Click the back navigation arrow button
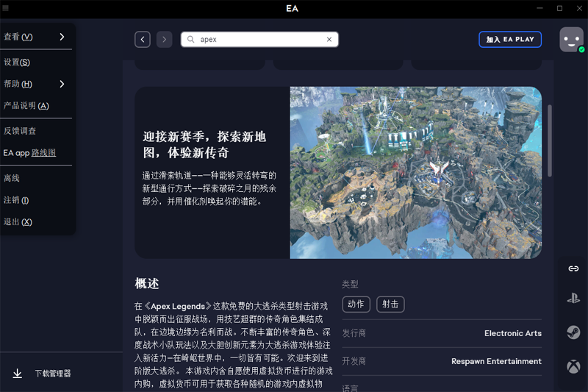Screen dimensions: 588x392 pos(143,39)
